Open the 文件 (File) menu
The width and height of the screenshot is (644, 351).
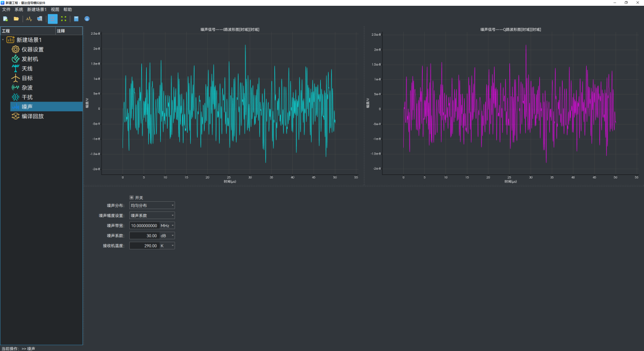point(6,9)
